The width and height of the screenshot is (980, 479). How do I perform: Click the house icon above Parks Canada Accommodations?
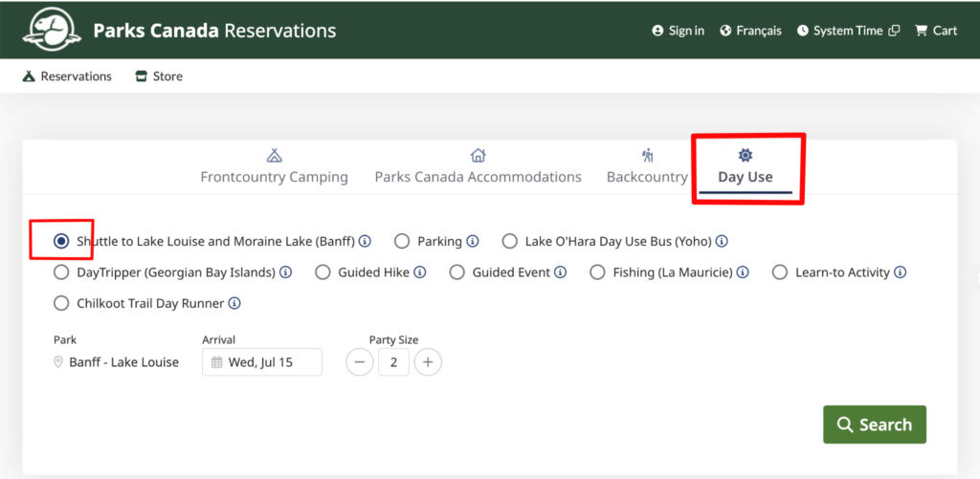tap(479, 155)
